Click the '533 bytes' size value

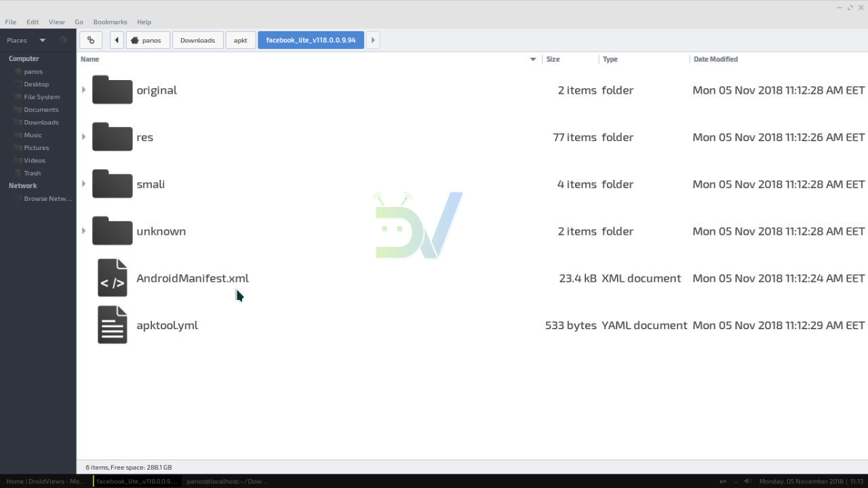coord(571,325)
